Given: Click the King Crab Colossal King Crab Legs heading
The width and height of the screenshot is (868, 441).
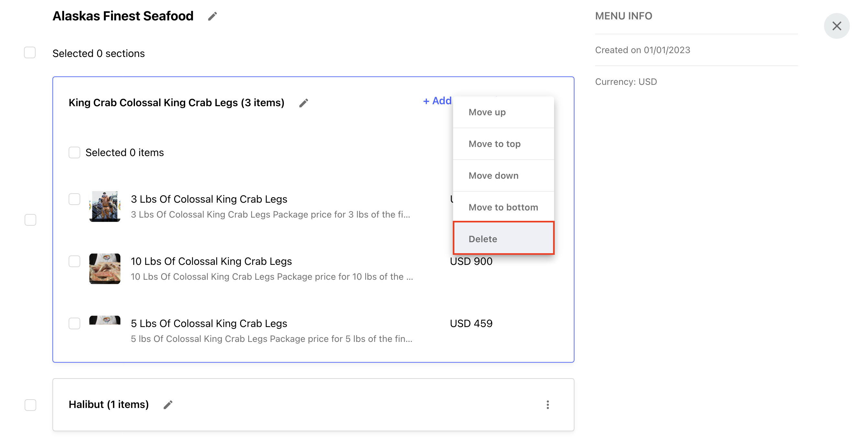Looking at the screenshot, I should [x=177, y=103].
